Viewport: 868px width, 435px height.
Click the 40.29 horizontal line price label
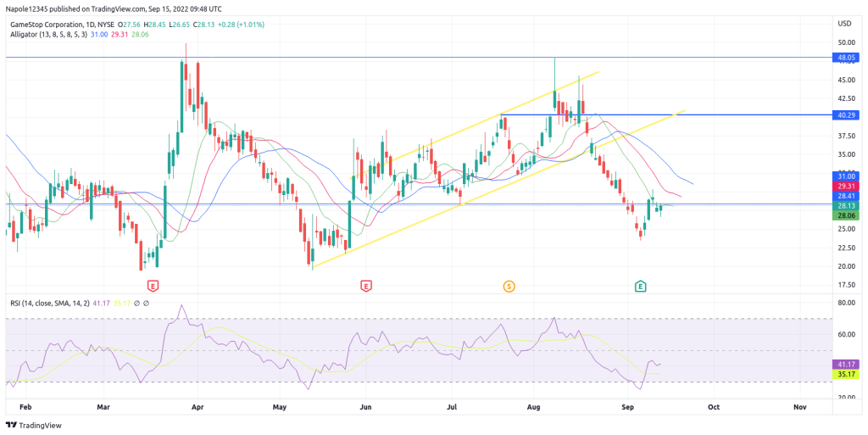click(x=846, y=115)
